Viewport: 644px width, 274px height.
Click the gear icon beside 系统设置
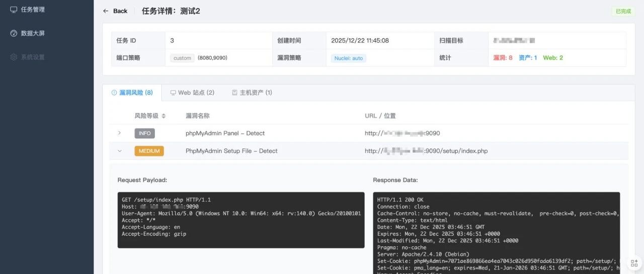14,57
